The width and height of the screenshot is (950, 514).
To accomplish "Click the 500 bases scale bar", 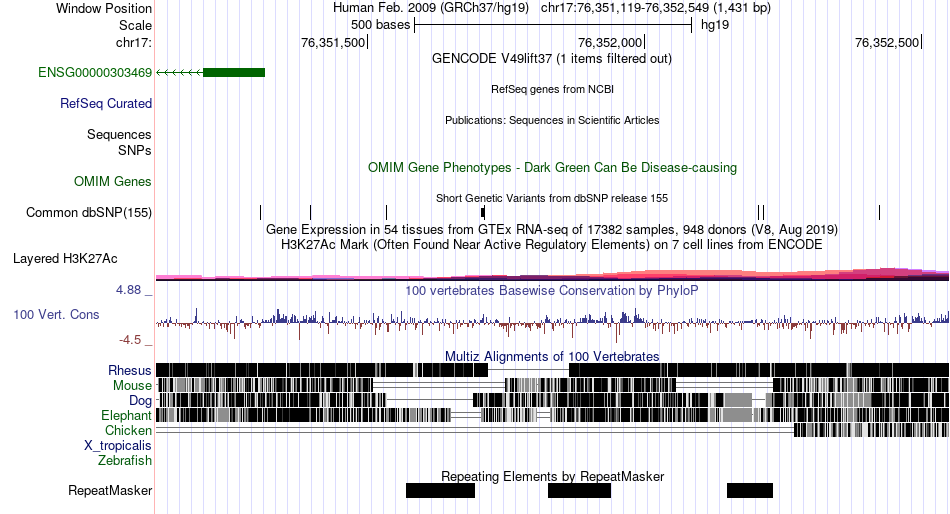I will (553, 25).
